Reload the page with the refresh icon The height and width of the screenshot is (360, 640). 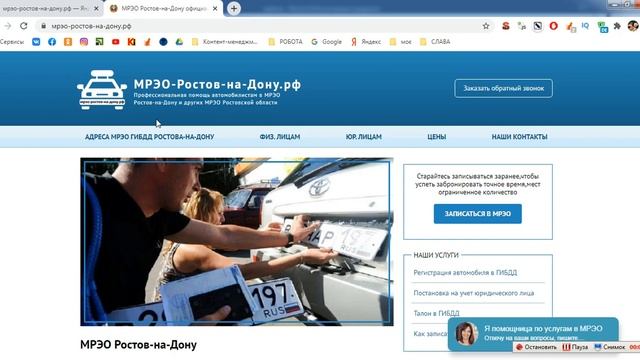(24, 26)
